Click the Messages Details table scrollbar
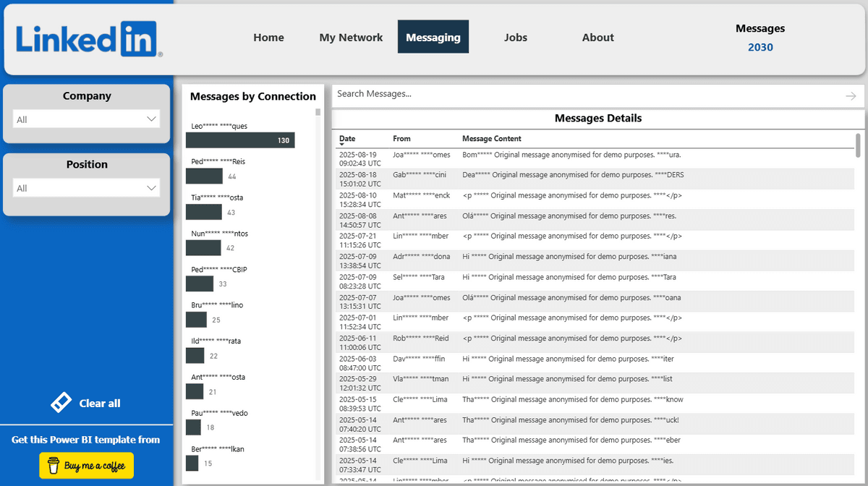The width and height of the screenshot is (868, 486). pyautogui.click(x=859, y=145)
